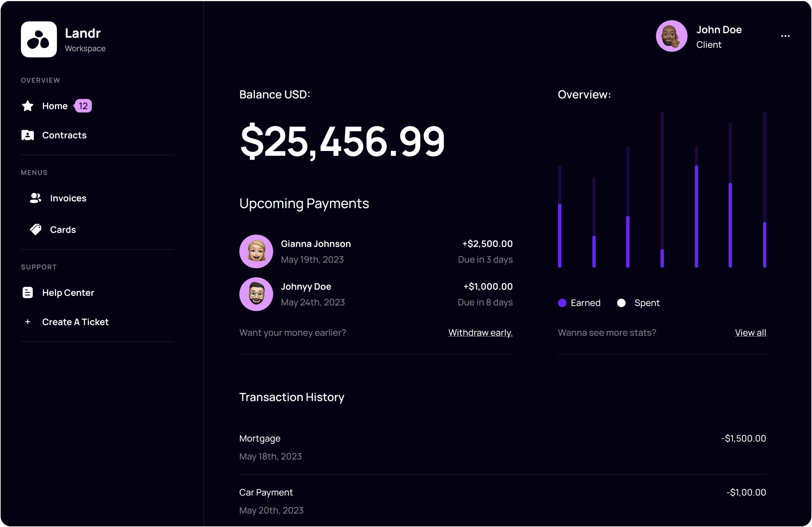Click the Landr workspace logo icon
The height and width of the screenshot is (527, 812).
coord(39,39)
